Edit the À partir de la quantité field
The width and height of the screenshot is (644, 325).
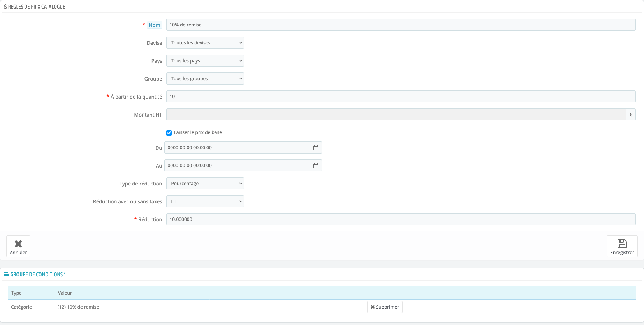(x=401, y=97)
